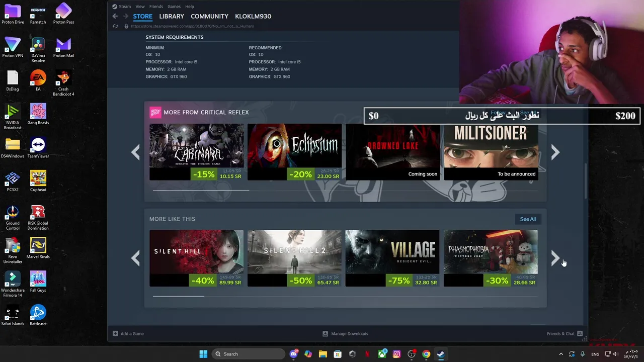Open the Silent Hill f game card

pos(196,258)
